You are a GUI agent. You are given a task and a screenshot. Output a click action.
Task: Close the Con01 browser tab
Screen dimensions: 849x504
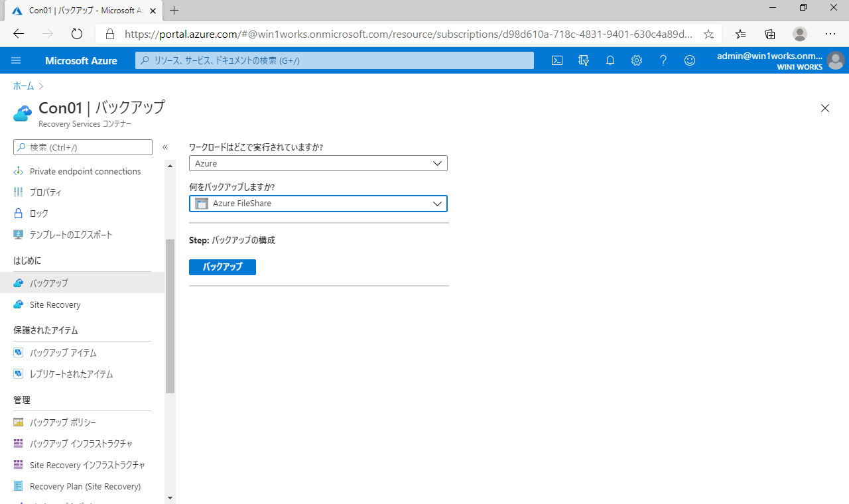[x=153, y=11]
